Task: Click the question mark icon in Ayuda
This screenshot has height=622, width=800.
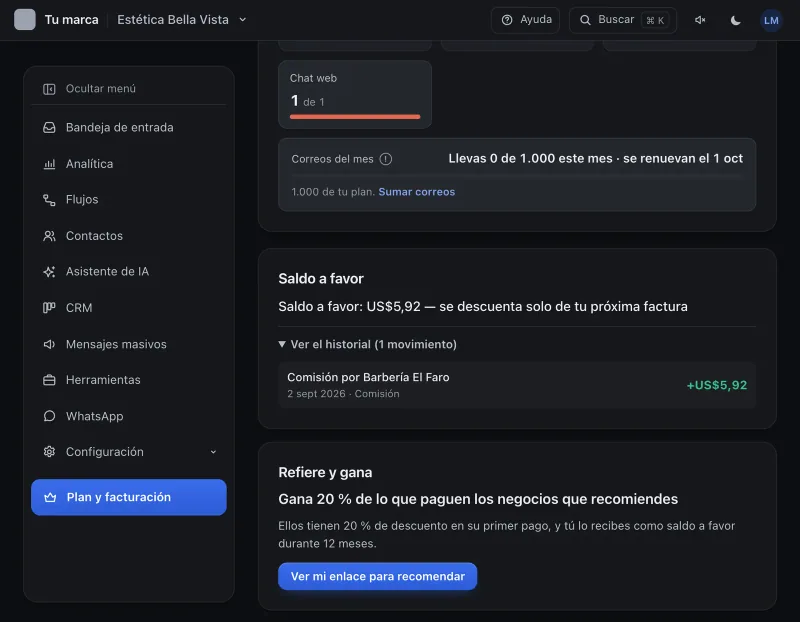Action: [507, 20]
